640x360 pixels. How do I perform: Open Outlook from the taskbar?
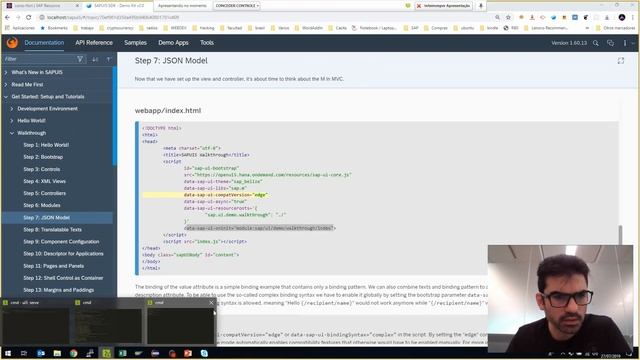pyautogui.click(x=41, y=353)
